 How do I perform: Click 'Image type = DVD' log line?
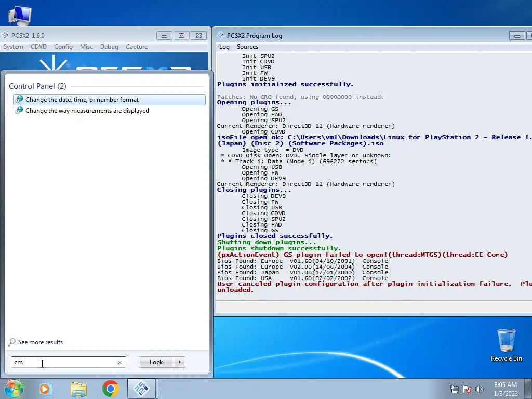(273, 150)
